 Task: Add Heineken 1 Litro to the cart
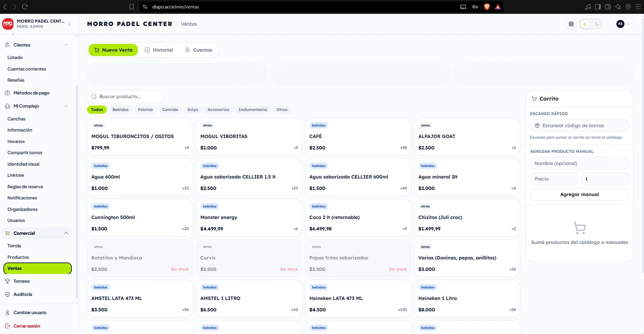(x=467, y=299)
